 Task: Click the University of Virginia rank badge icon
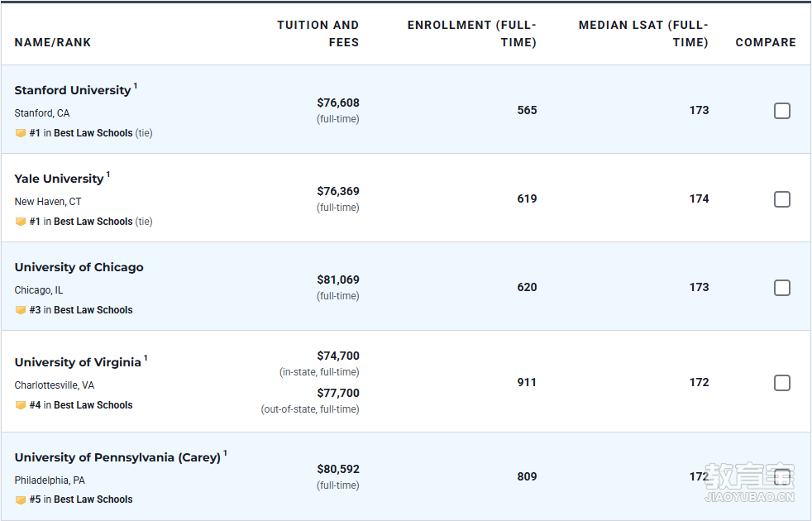[x=21, y=405]
